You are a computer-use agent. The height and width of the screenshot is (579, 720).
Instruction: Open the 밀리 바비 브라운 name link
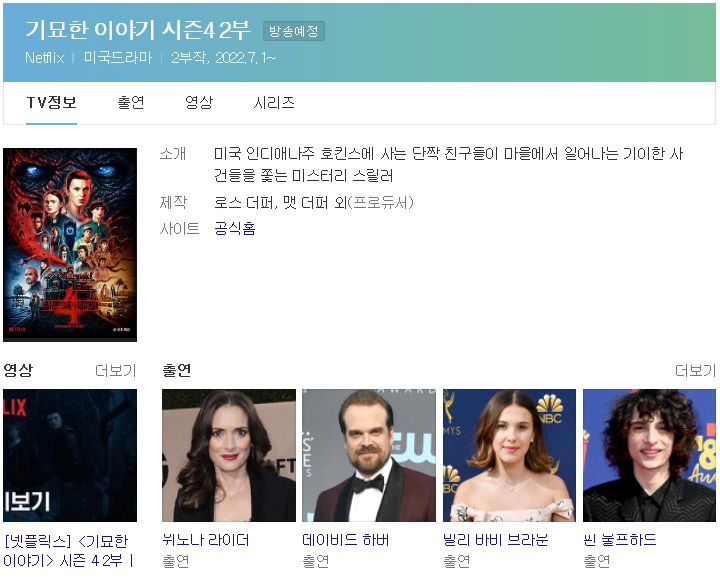496,540
